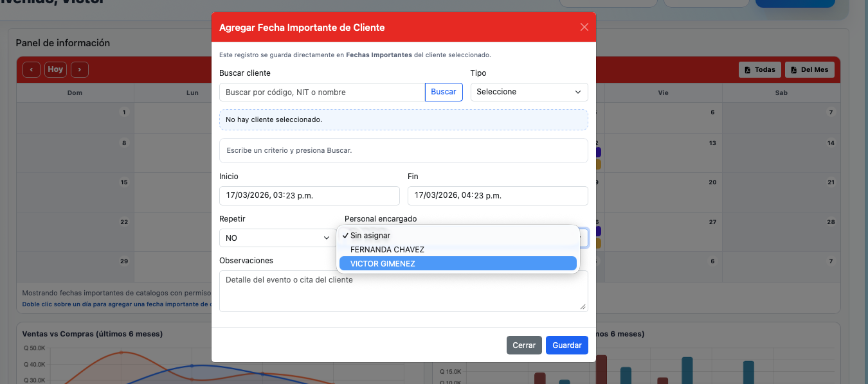Open the Inicio date field
The image size is (868, 384).
309,195
